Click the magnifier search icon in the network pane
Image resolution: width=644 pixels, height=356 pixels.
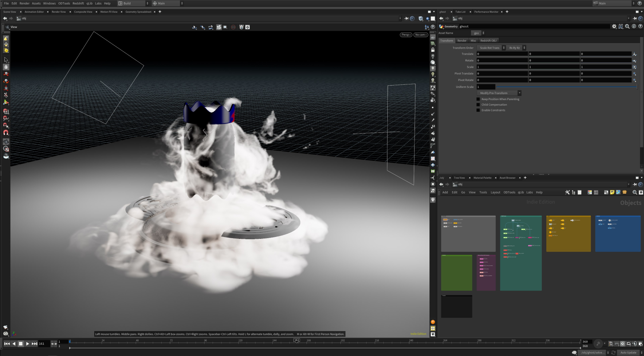click(635, 192)
